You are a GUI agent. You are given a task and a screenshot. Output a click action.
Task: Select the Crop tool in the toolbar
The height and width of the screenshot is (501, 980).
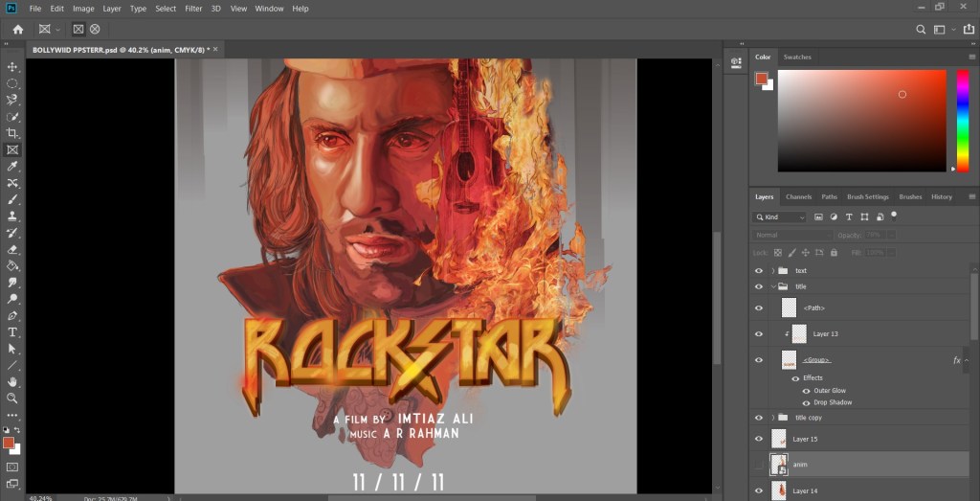pyautogui.click(x=12, y=133)
